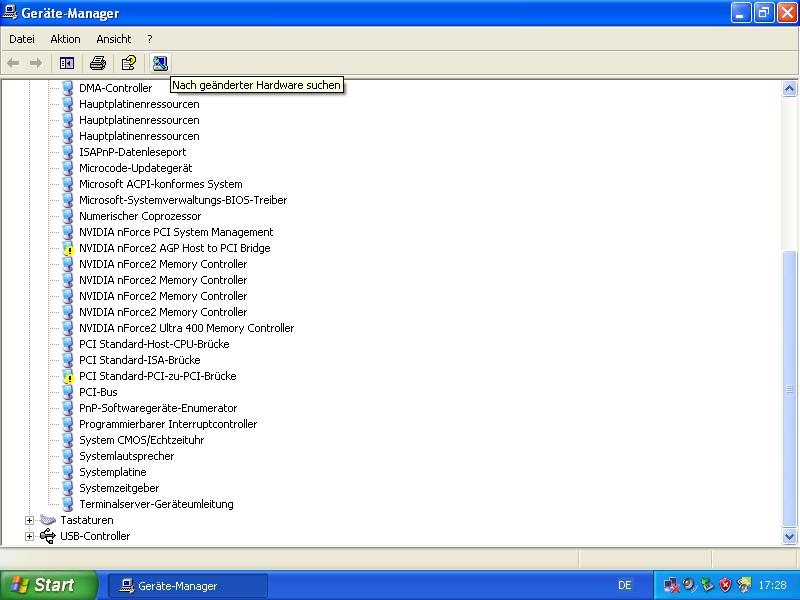Select System CMOS/Echtzeituhr
Screen dimensions: 800x600
pyautogui.click(x=141, y=440)
